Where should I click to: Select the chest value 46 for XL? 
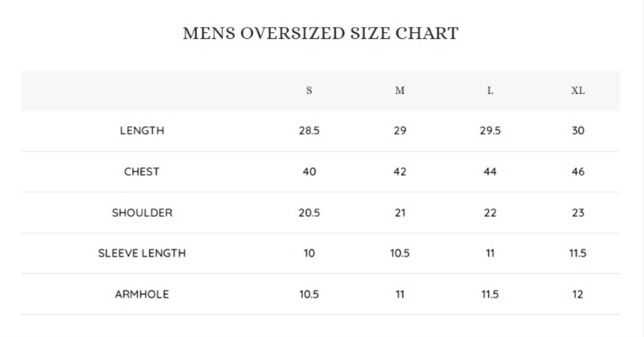578,172
